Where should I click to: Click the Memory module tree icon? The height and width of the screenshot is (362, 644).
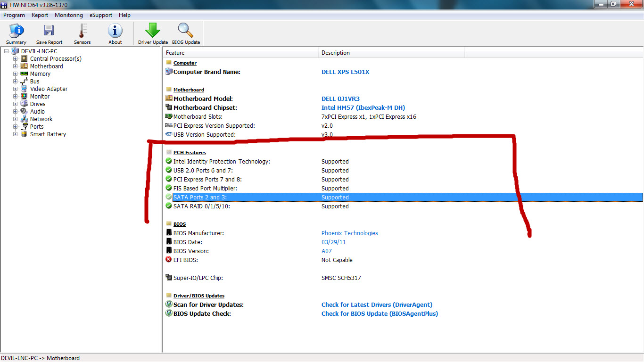pos(24,74)
